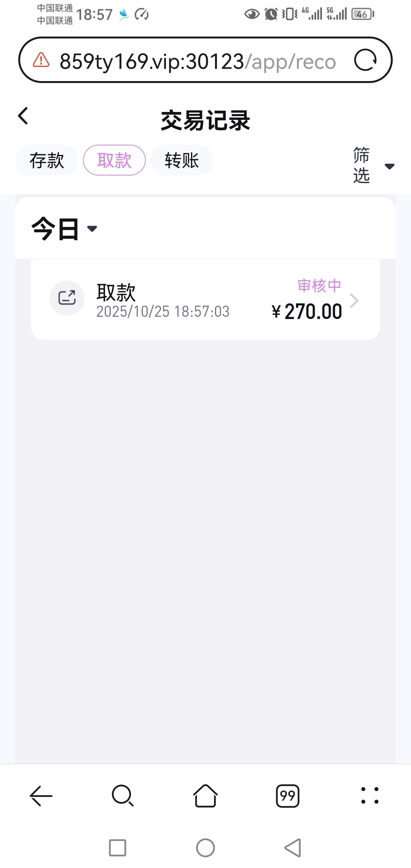Tap the withdrawal record share icon
The width and height of the screenshot is (411, 868).
pos(67,298)
